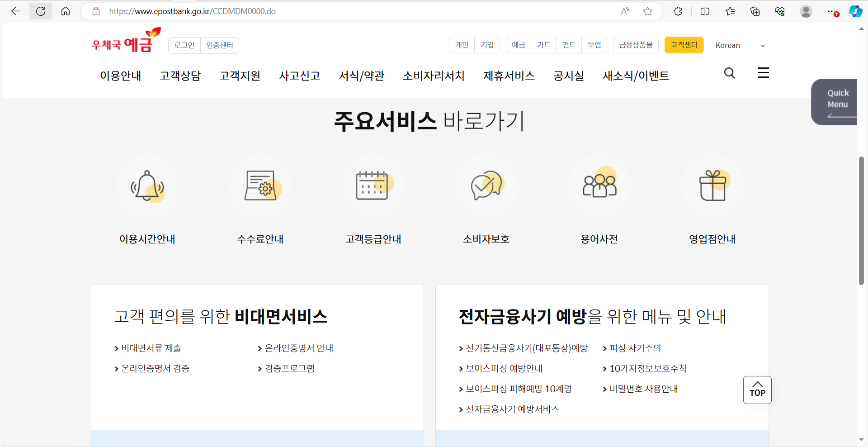Open 사고신고 main menu
The height and width of the screenshot is (447, 868).
[300, 76]
